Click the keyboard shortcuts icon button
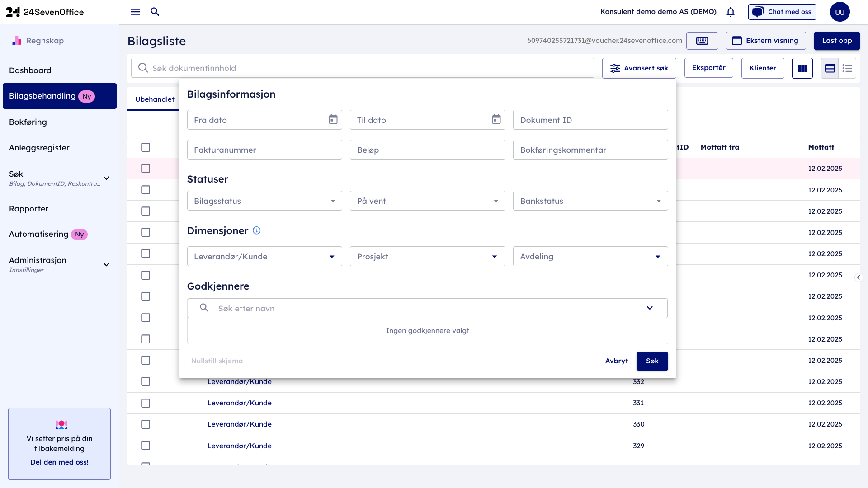Screen dimensions: 868x488 point(702,41)
